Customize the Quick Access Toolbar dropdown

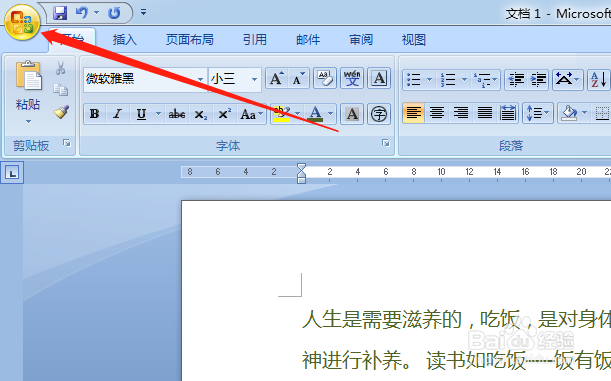pyautogui.click(x=143, y=13)
